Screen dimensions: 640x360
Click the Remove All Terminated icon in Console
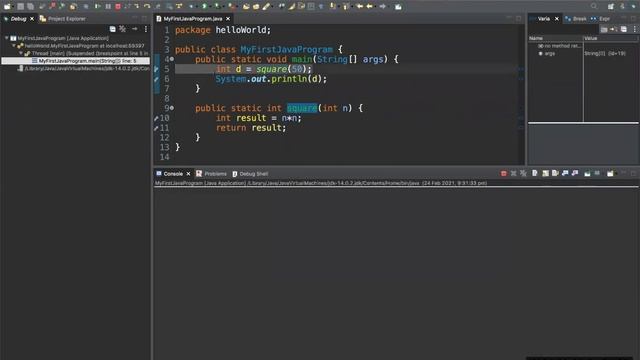coord(523,173)
